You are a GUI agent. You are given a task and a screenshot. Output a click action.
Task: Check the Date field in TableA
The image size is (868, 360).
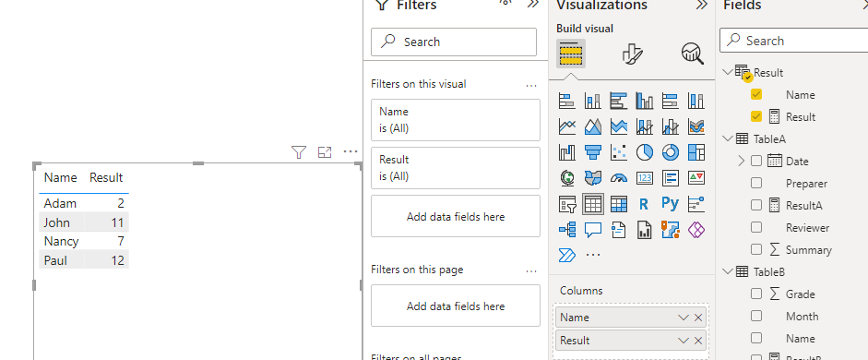pos(756,162)
